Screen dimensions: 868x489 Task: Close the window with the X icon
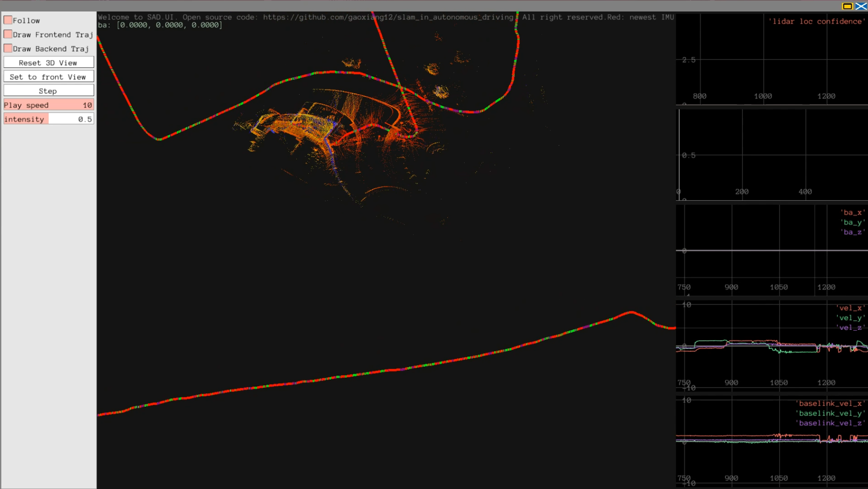tap(860, 6)
